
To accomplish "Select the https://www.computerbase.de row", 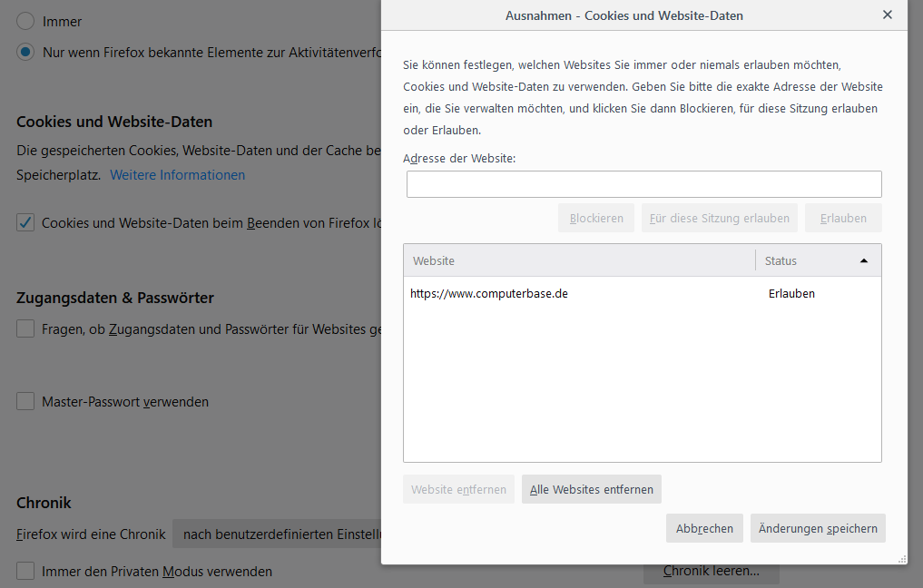I will [643, 294].
